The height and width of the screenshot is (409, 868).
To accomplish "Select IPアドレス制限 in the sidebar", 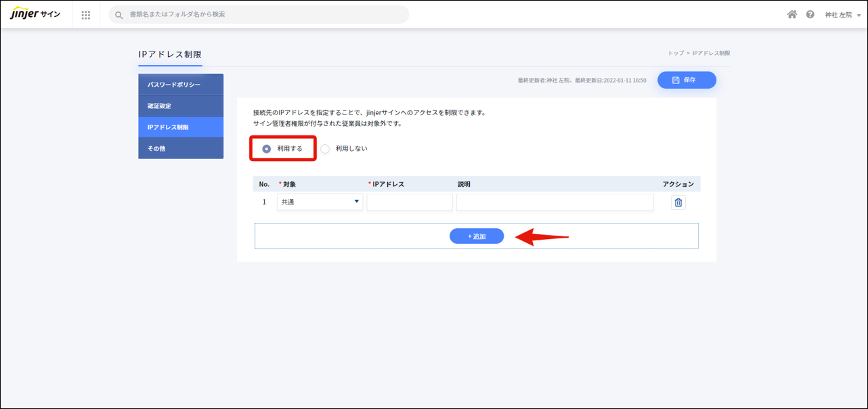I will pos(181,127).
